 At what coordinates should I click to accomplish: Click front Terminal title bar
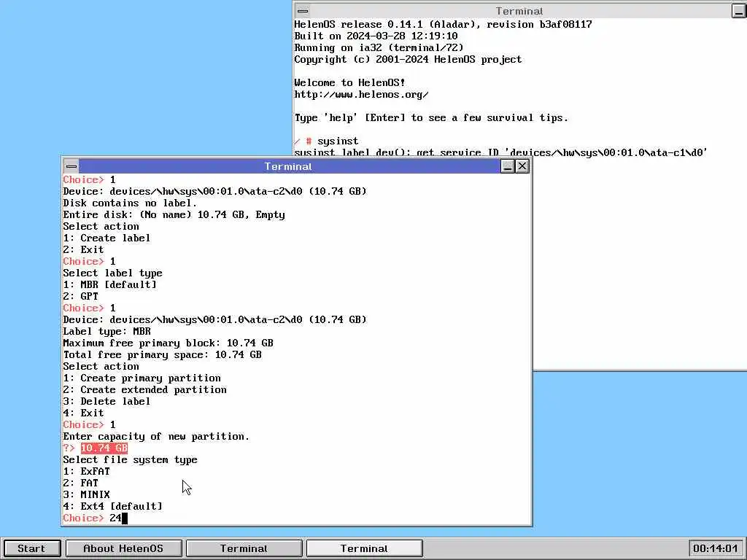(x=288, y=166)
